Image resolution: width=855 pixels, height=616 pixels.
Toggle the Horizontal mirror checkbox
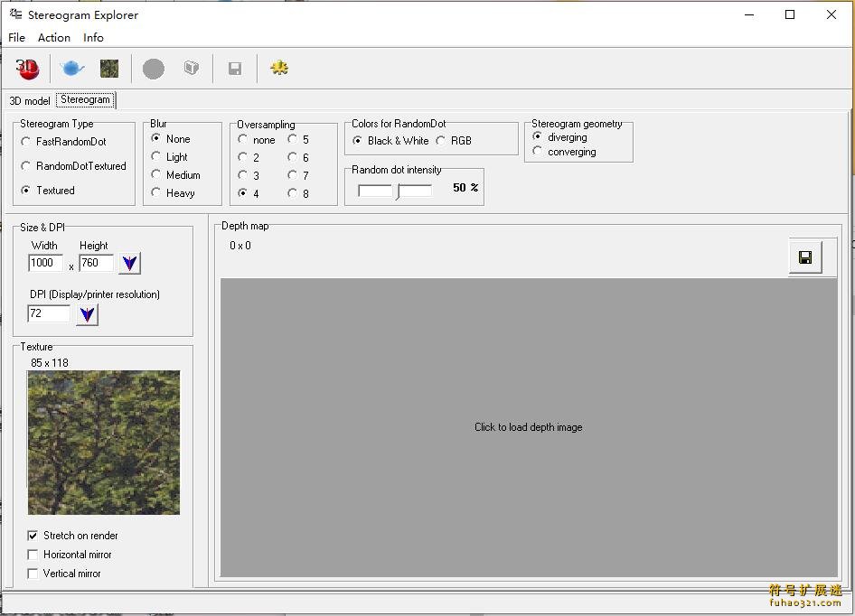(33, 554)
